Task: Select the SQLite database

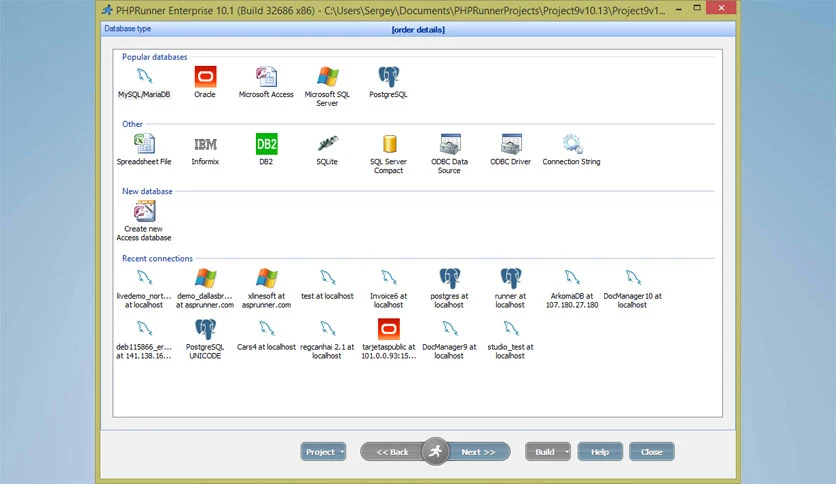Action: [327, 150]
